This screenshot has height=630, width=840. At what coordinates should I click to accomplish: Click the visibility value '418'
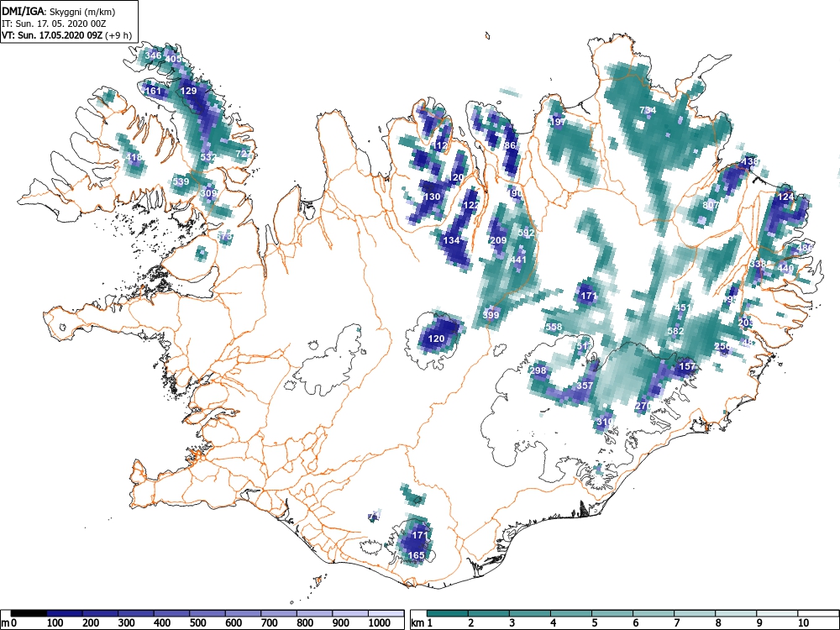[x=134, y=158]
